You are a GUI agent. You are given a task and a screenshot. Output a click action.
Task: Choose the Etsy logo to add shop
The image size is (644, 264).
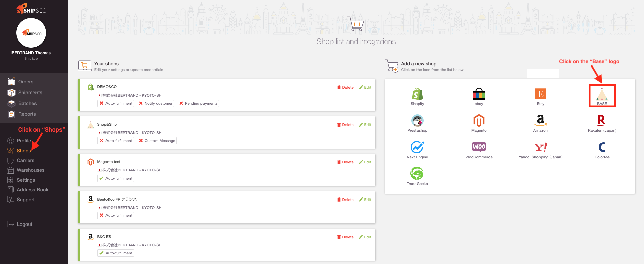[540, 94]
